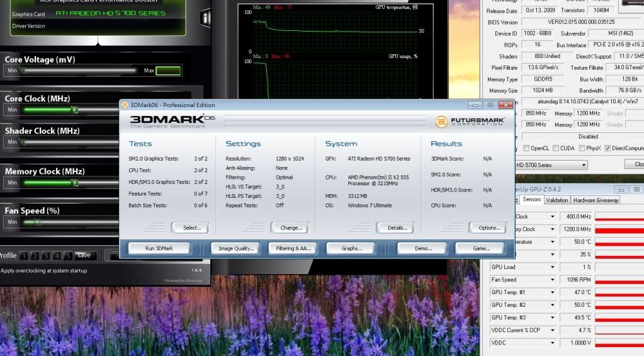
Task: Open the GPU Temp. #2 sensor dropdown
Action: tap(553, 304)
